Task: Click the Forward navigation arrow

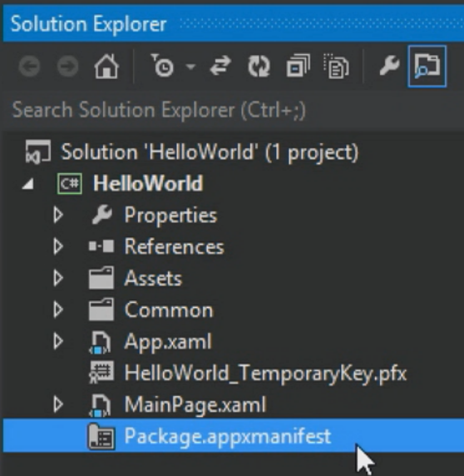Action: (67, 67)
